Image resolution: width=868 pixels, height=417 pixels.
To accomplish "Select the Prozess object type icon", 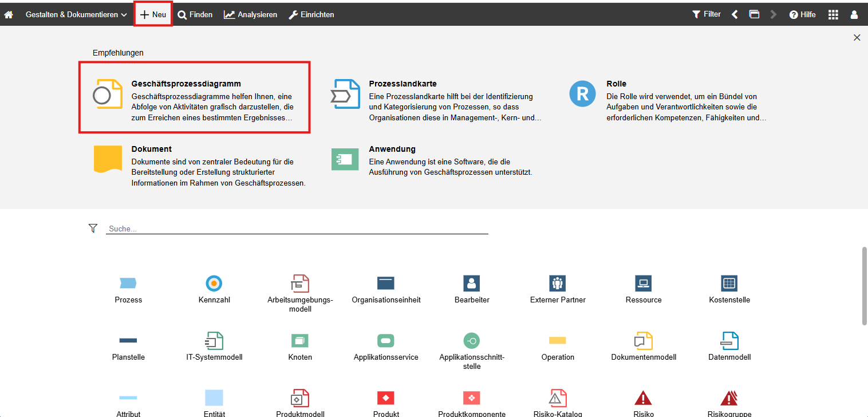I will pyautogui.click(x=128, y=283).
